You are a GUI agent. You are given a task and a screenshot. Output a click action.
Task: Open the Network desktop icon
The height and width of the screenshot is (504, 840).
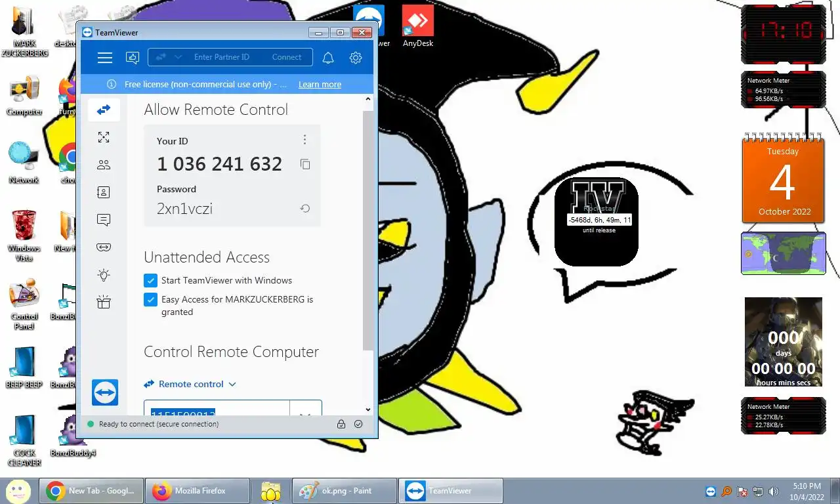[x=24, y=163]
